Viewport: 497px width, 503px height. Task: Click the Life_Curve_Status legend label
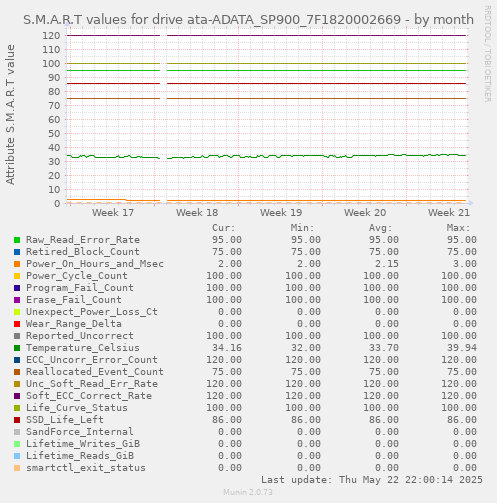(77, 408)
